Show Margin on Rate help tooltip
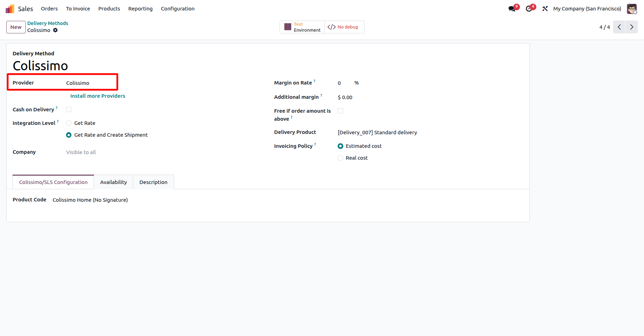 [314, 81]
